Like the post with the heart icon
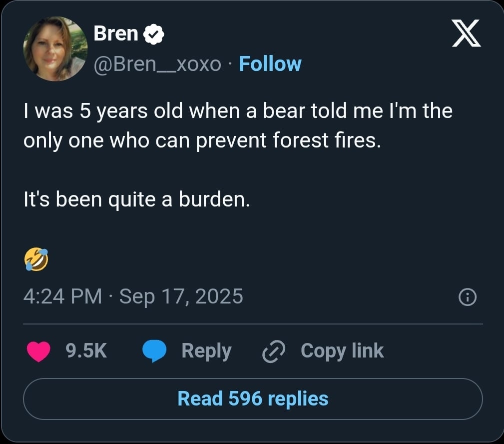The image size is (504, 444). tap(38, 351)
